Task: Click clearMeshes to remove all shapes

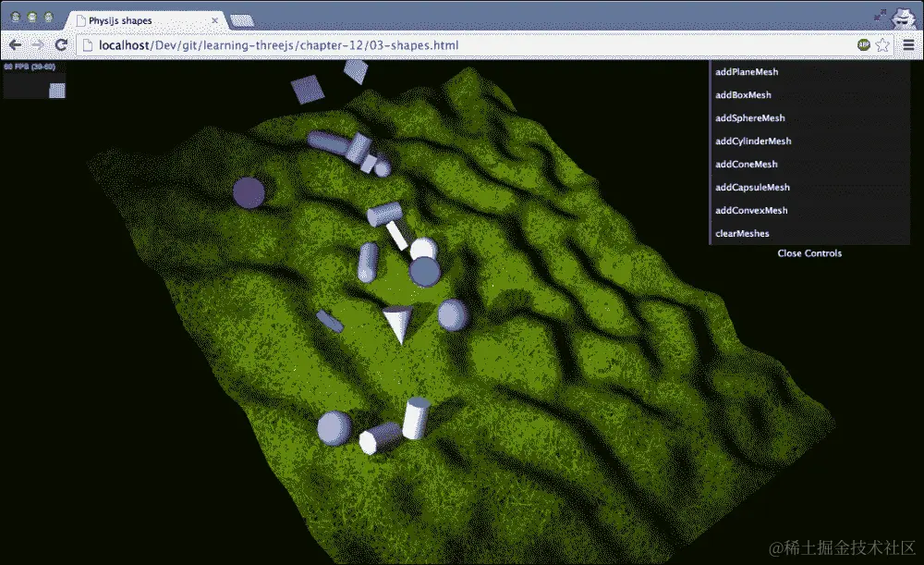Action: [x=809, y=233]
